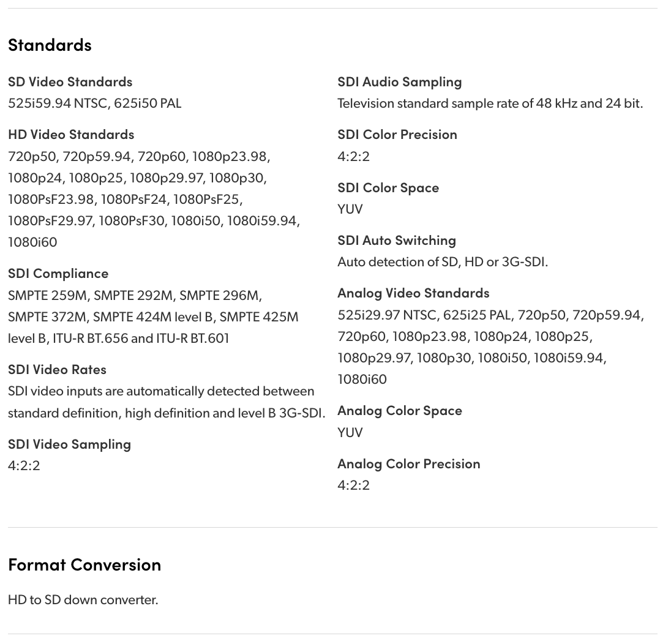Click the 48 kHz and 24 bit description
This screenshot has width=671, height=644.
point(490,103)
